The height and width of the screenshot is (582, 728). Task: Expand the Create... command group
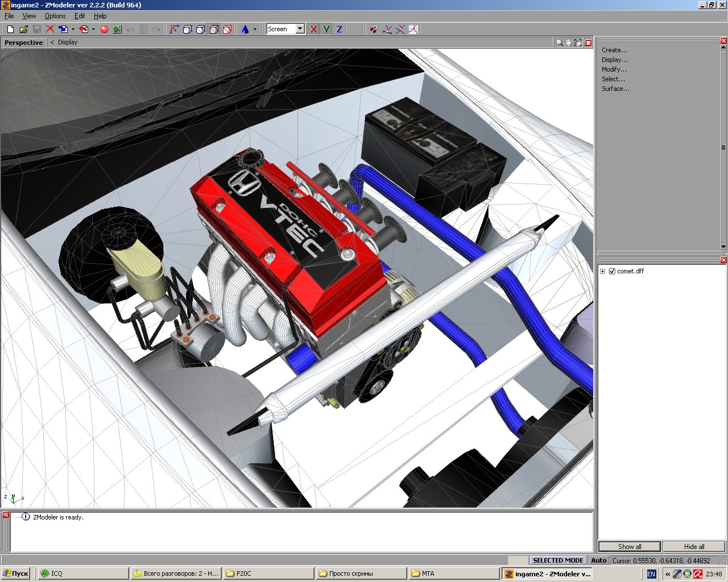(x=614, y=50)
